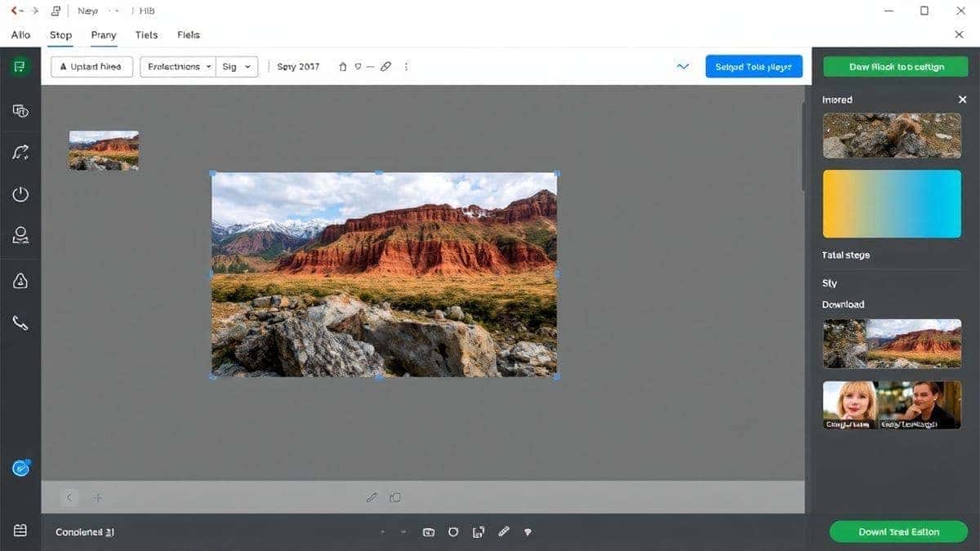Click the circle shape icon in bottom bar
Viewport: 980px width, 551px height.
[x=453, y=532]
